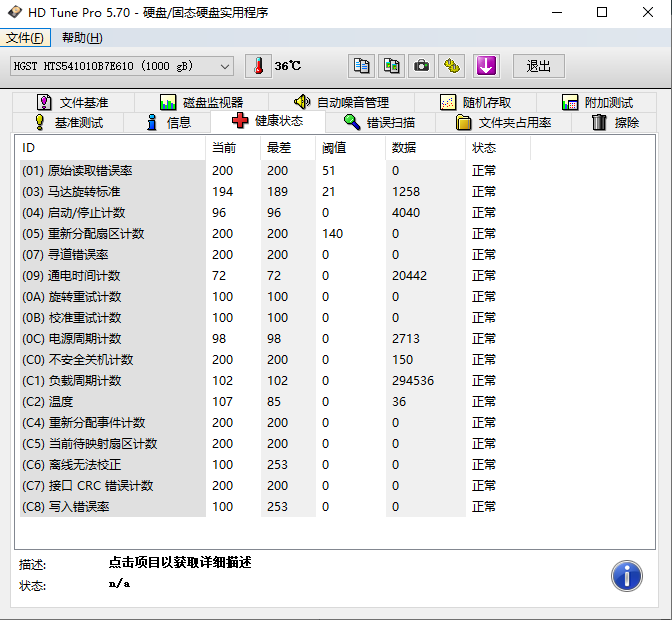Select the (C8) 写入错误率 row

point(275,506)
